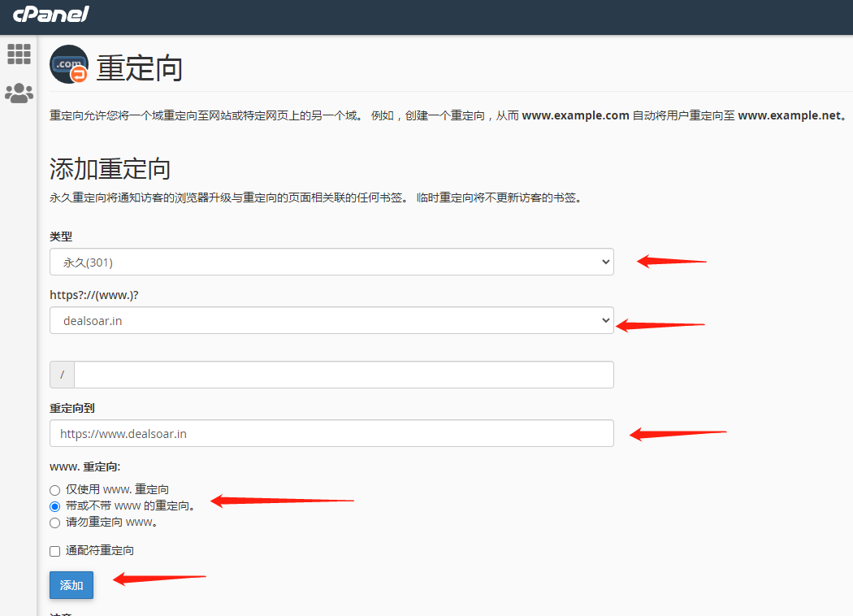Open the domain dropdown showing dealsoar.in
Image resolution: width=853 pixels, height=616 pixels.
click(x=331, y=320)
